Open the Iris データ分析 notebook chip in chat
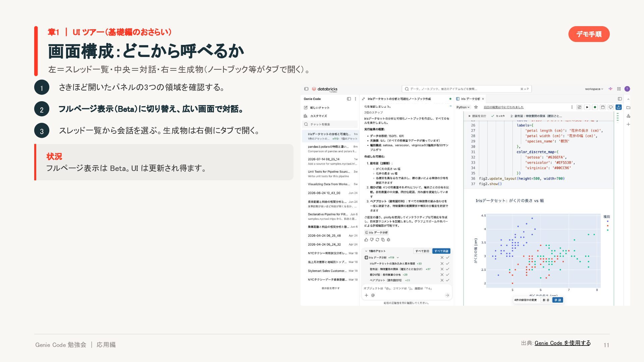 point(376,233)
